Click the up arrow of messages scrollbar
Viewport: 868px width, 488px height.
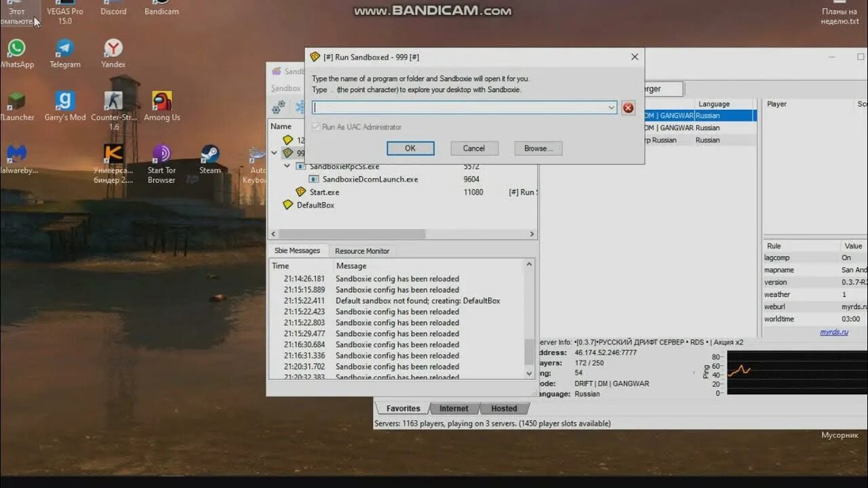(x=530, y=265)
